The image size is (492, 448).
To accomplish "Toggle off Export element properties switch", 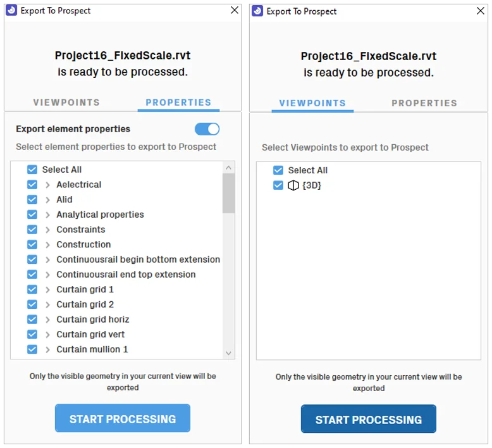I will pyautogui.click(x=207, y=129).
